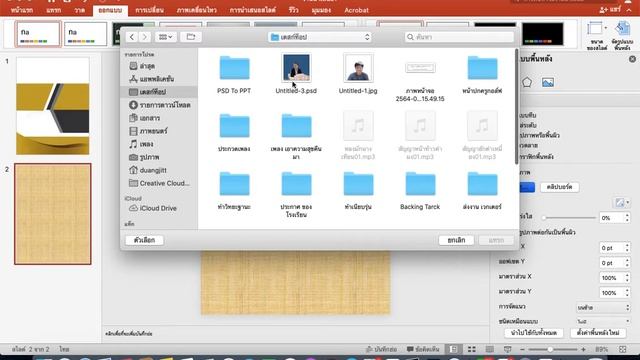Image resolution: width=640 pixels, height=360 pixels.
Task: Select the PSD To PPT folder
Action: [234, 74]
